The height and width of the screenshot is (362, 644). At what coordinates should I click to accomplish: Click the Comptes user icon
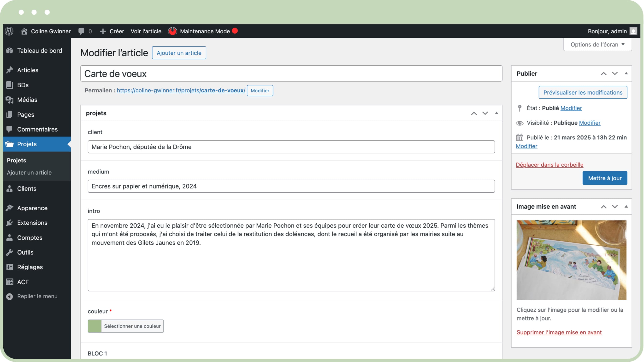coord(10,237)
